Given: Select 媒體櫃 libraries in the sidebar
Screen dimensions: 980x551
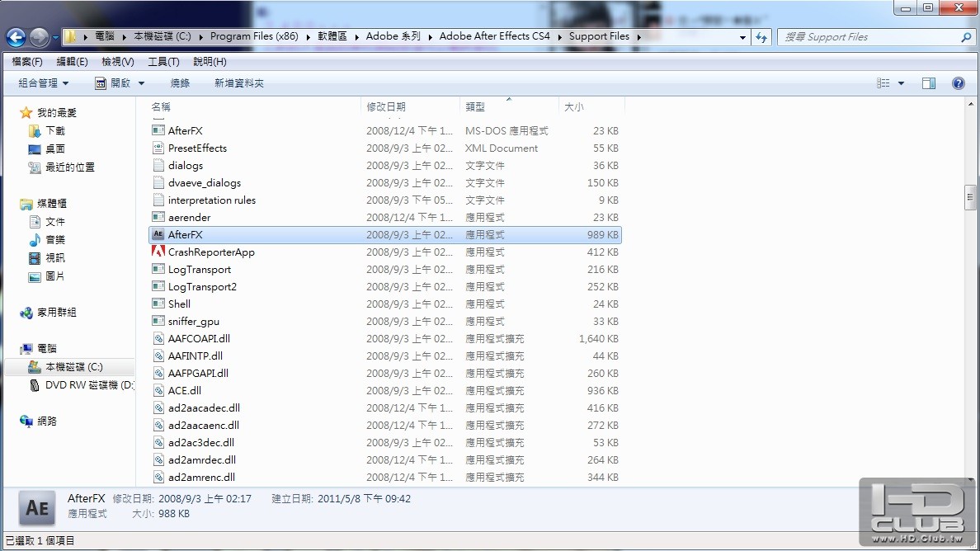Looking at the screenshot, I should coord(52,204).
